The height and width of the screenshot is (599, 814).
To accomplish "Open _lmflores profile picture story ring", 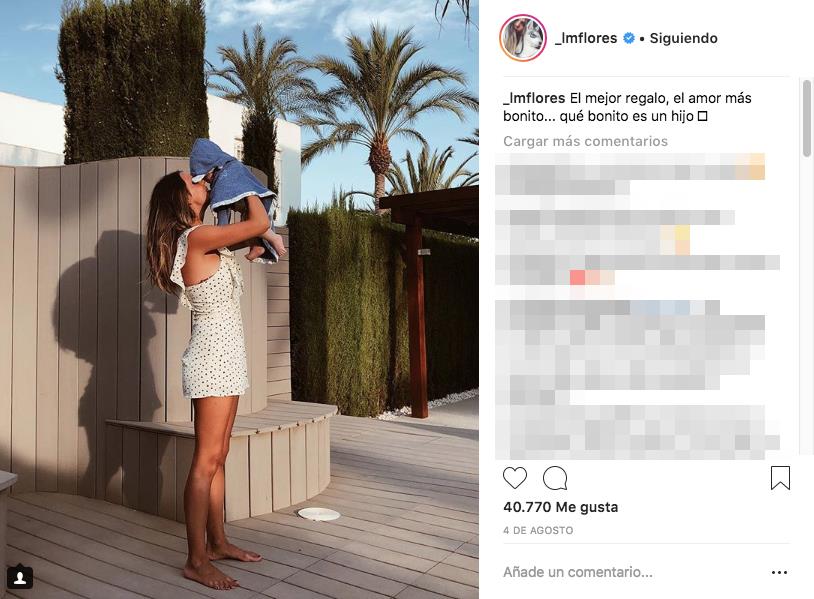I will [x=523, y=38].
